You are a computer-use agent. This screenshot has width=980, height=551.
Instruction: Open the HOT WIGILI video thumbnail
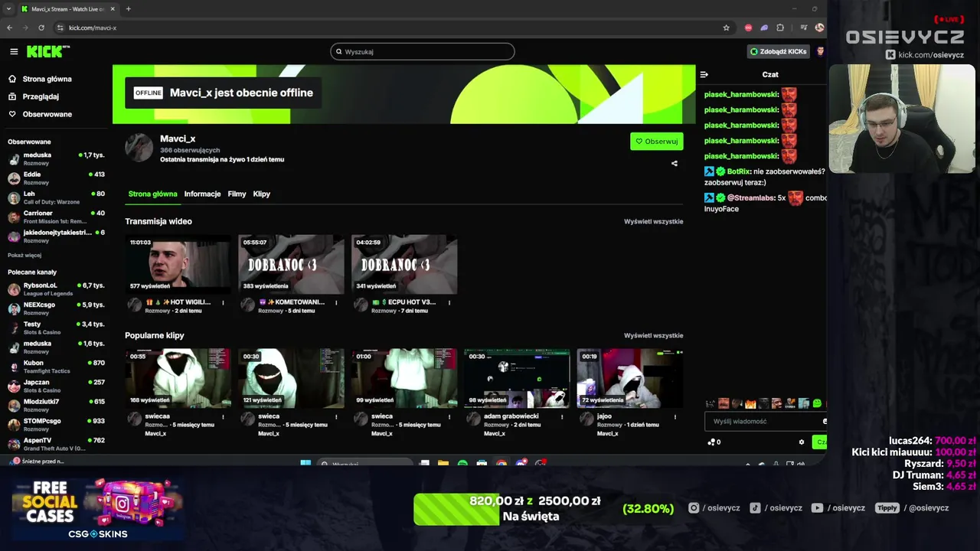click(x=178, y=264)
